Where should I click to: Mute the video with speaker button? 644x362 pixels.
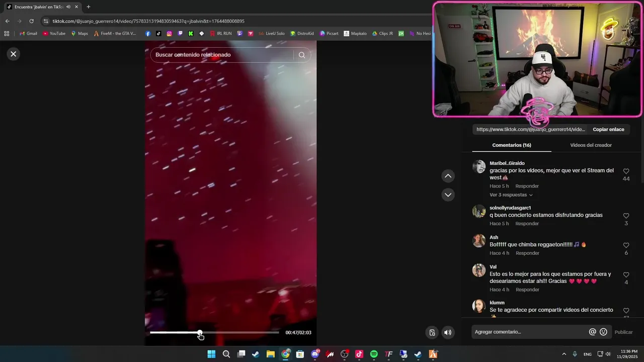tap(448, 332)
